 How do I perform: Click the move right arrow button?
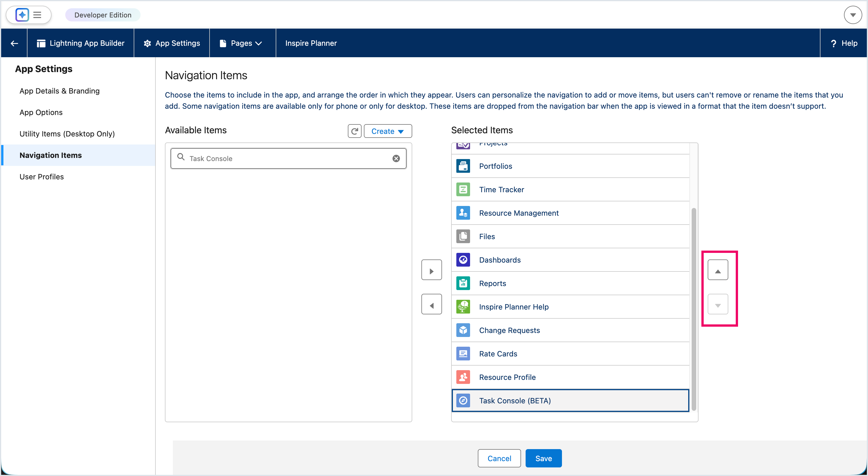[x=431, y=270]
